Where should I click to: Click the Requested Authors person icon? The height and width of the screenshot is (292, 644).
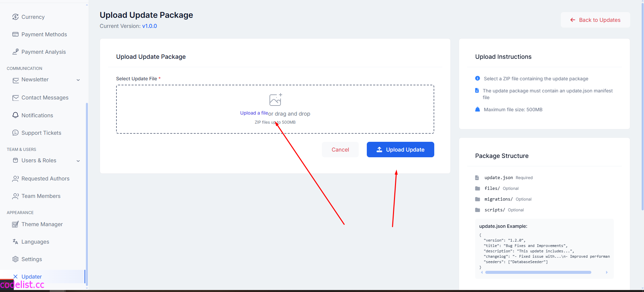15,179
